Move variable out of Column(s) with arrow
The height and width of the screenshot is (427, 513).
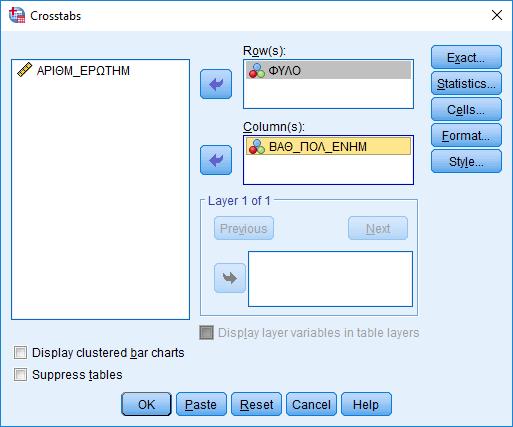coord(216,160)
